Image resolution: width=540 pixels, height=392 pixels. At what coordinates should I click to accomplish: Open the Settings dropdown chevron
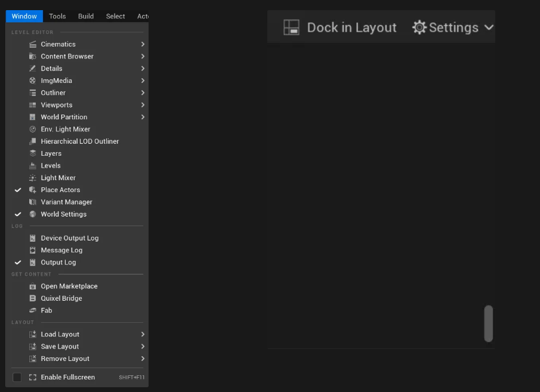pos(489,27)
